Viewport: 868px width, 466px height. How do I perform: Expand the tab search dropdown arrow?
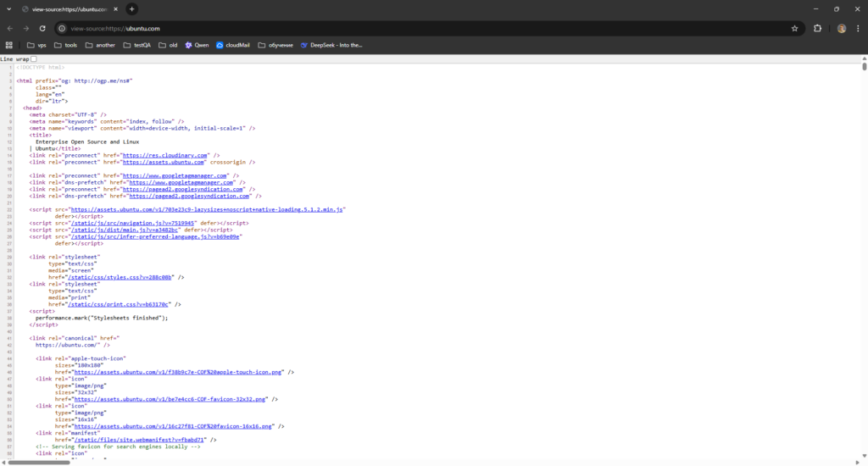(8, 8)
